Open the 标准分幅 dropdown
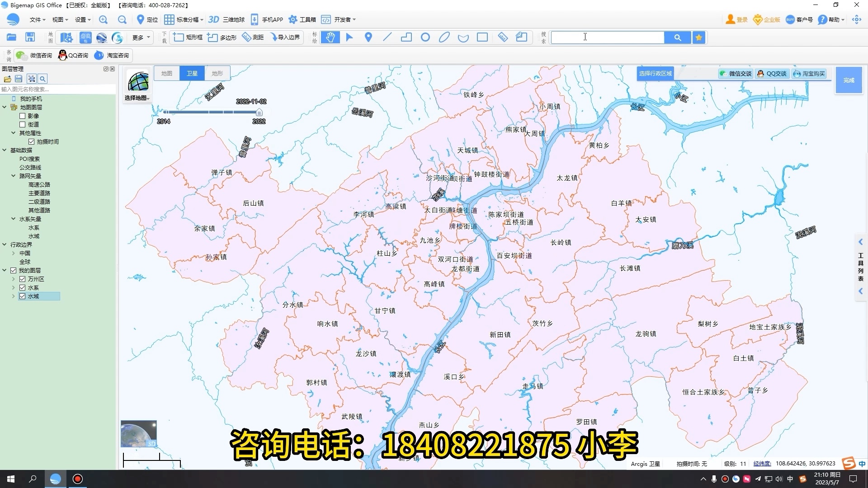868x488 pixels. point(184,19)
